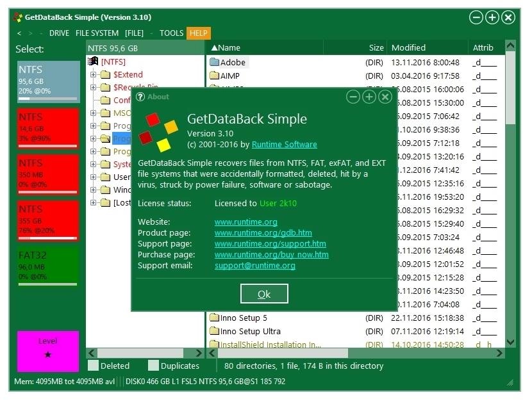The width and height of the screenshot is (532, 404).
Task: Select the red NTFS 355 GB tile
Action: [48, 221]
